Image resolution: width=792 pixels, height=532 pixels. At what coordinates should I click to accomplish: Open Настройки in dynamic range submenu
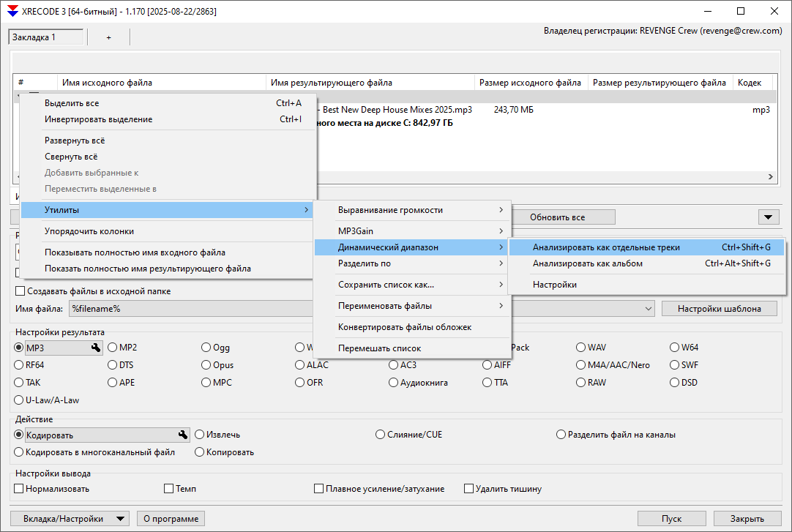[646, 285]
